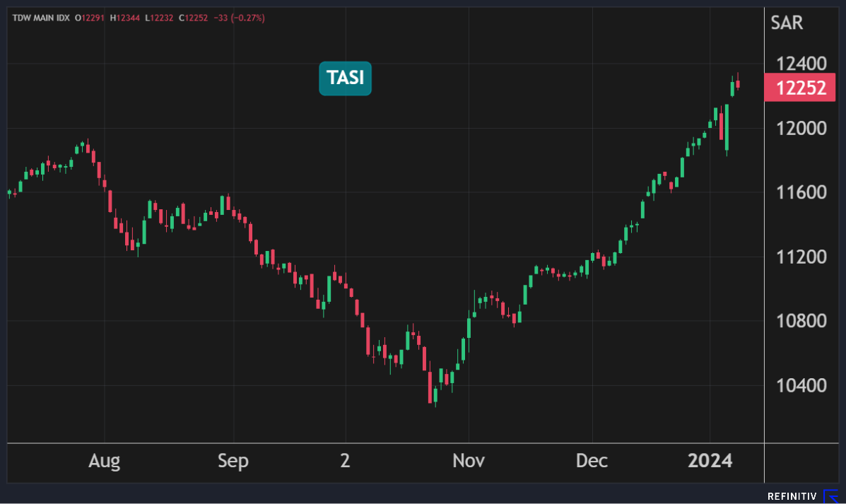Click the 10400 price axis label
The image size is (846, 504).
click(800, 385)
